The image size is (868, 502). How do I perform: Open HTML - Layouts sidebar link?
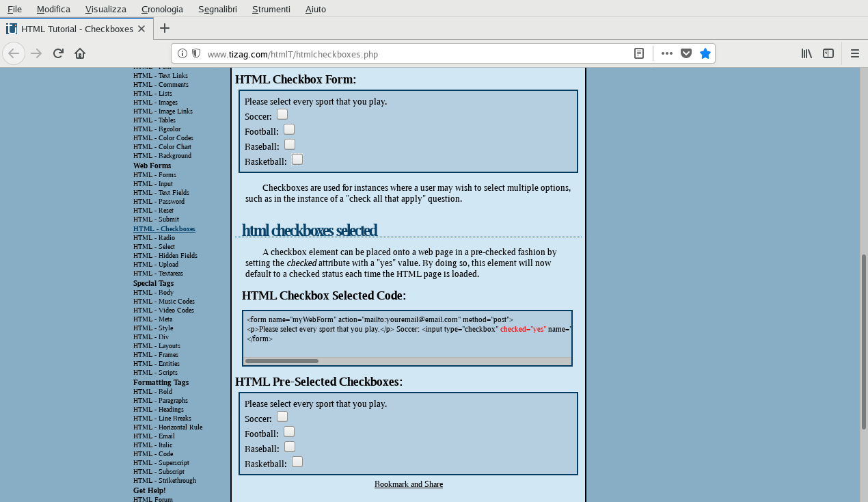(x=157, y=345)
